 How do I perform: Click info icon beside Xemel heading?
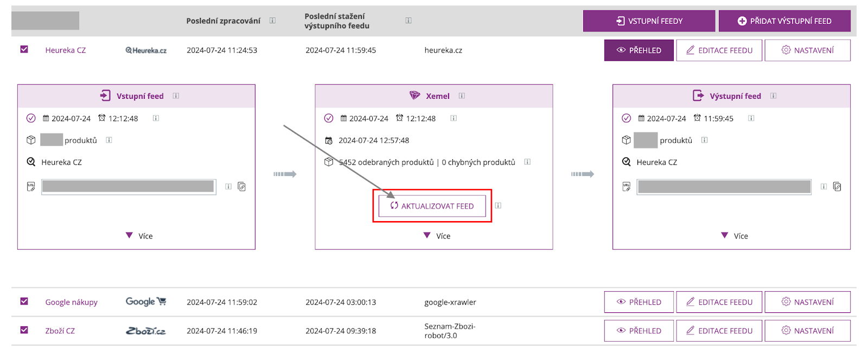(x=462, y=96)
